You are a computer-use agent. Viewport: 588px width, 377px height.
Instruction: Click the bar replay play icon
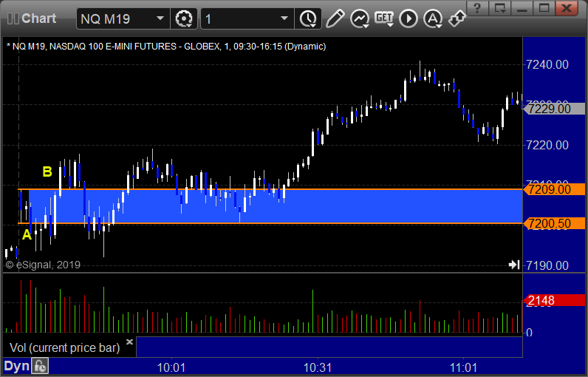pos(408,18)
